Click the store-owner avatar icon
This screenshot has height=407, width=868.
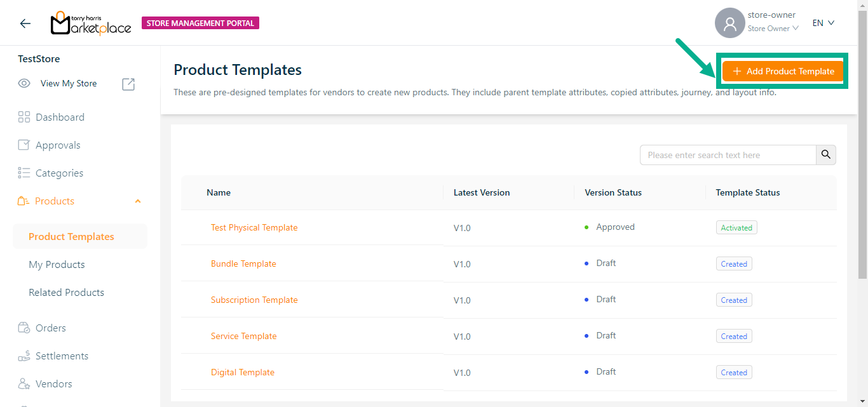tap(729, 23)
